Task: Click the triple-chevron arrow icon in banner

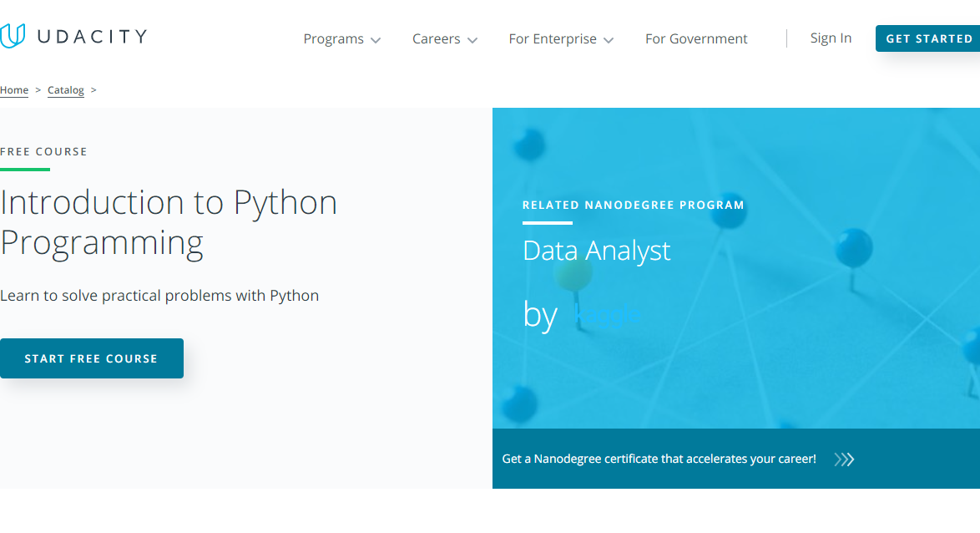Action: 844,459
